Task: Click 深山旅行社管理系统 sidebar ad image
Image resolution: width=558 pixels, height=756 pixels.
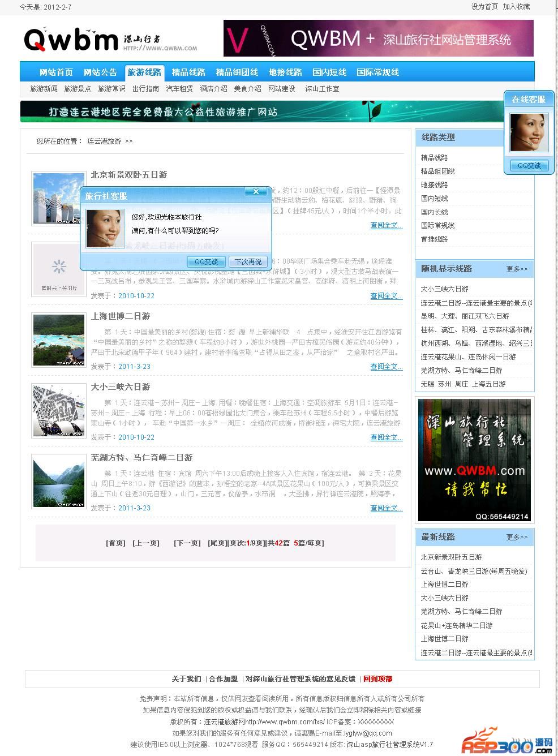Action: tap(474, 459)
